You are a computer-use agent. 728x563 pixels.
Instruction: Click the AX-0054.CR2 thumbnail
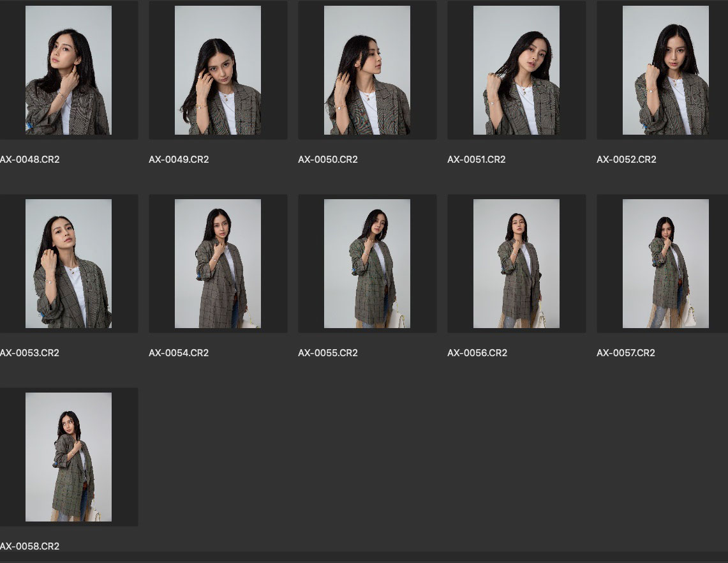[x=218, y=264]
